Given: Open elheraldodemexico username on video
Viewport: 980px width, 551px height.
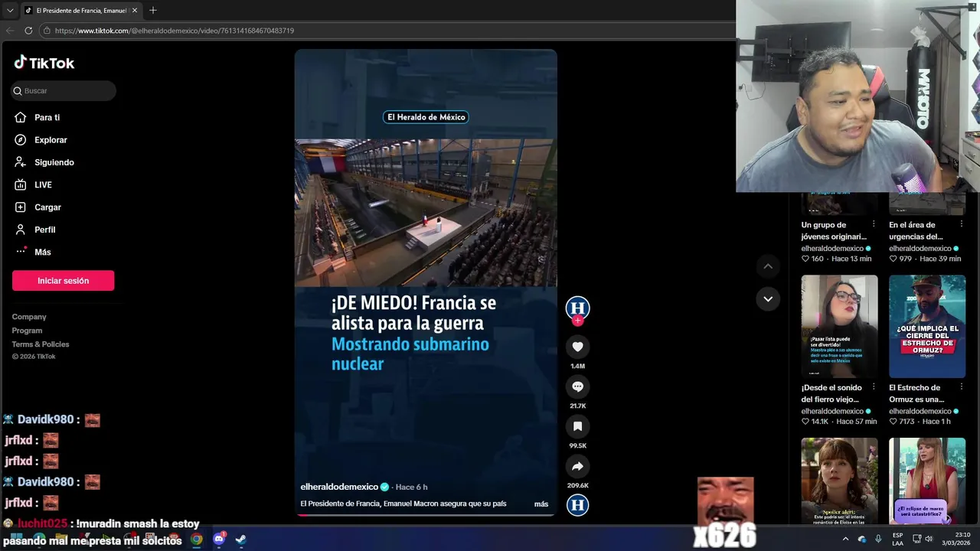Looking at the screenshot, I should [339, 487].
